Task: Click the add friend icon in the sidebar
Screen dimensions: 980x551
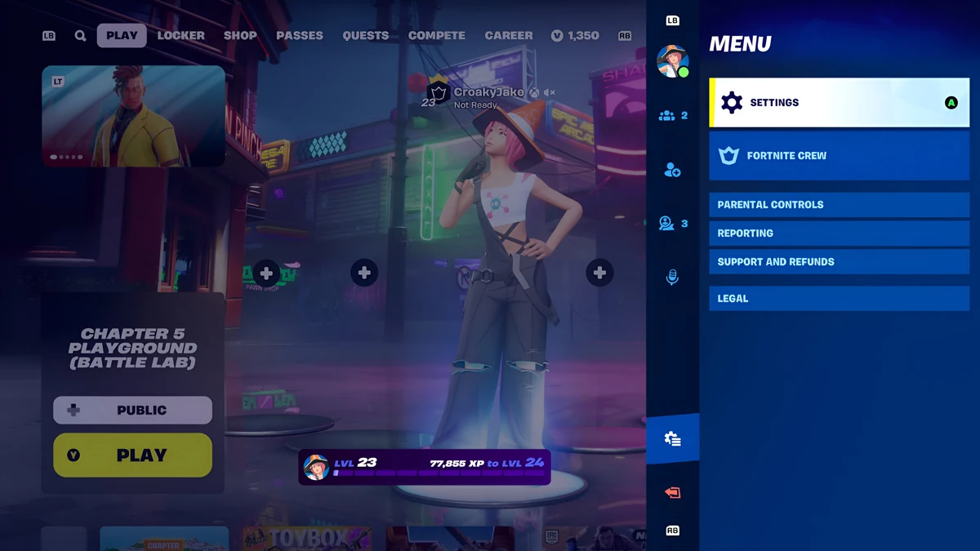Action: (671, 170)
